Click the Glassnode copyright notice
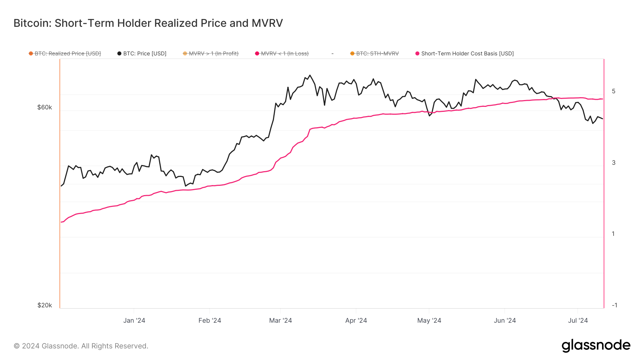Viewport: 644px width, 362px height. click(x=81, y=346)
